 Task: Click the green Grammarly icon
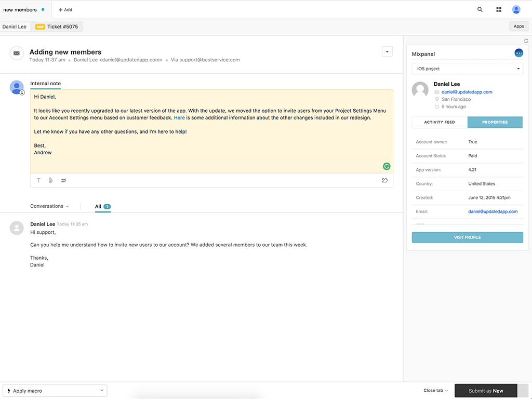(x=387, y=166)
